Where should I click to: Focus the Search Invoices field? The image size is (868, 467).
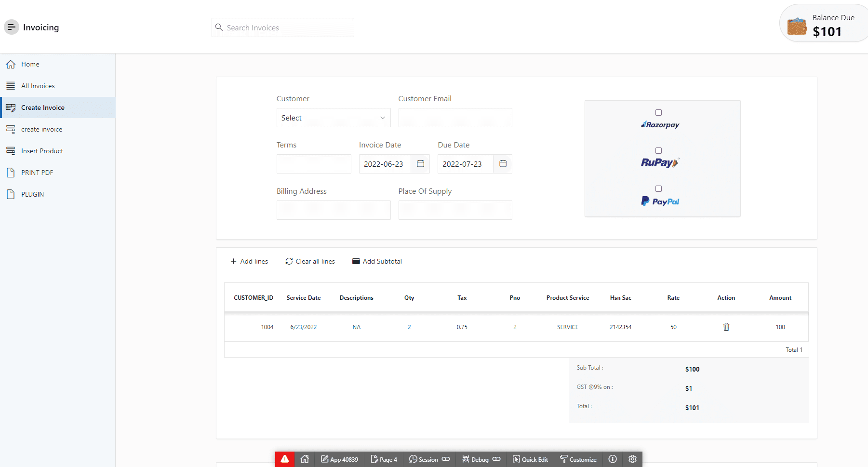point(288,27)
